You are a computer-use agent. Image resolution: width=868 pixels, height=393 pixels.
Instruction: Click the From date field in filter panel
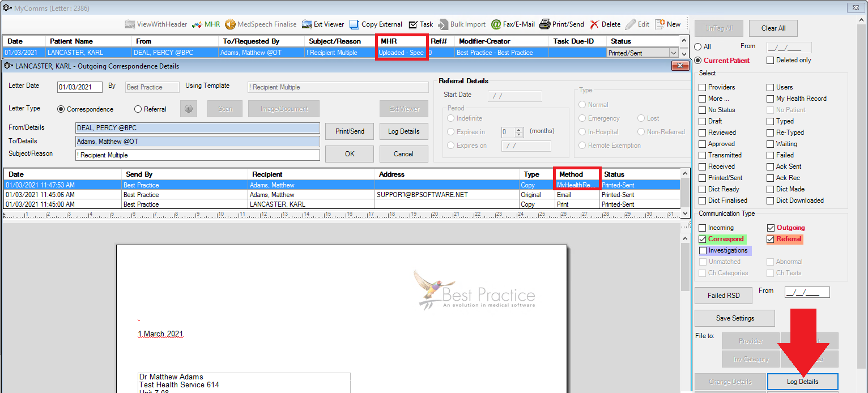[789, 48]
